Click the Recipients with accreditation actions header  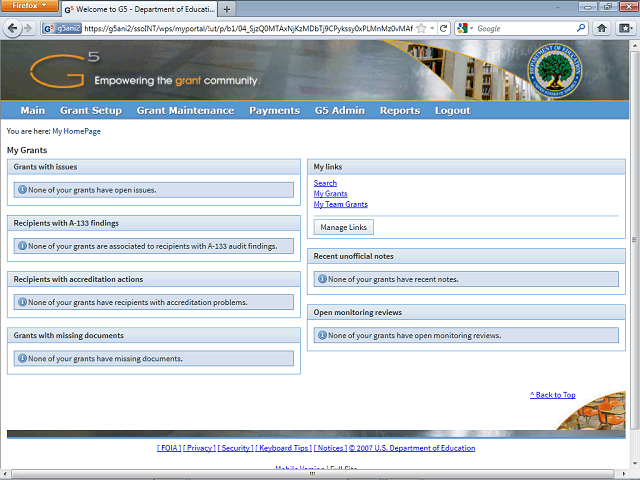pyautogui.click(x=154, y=279)
